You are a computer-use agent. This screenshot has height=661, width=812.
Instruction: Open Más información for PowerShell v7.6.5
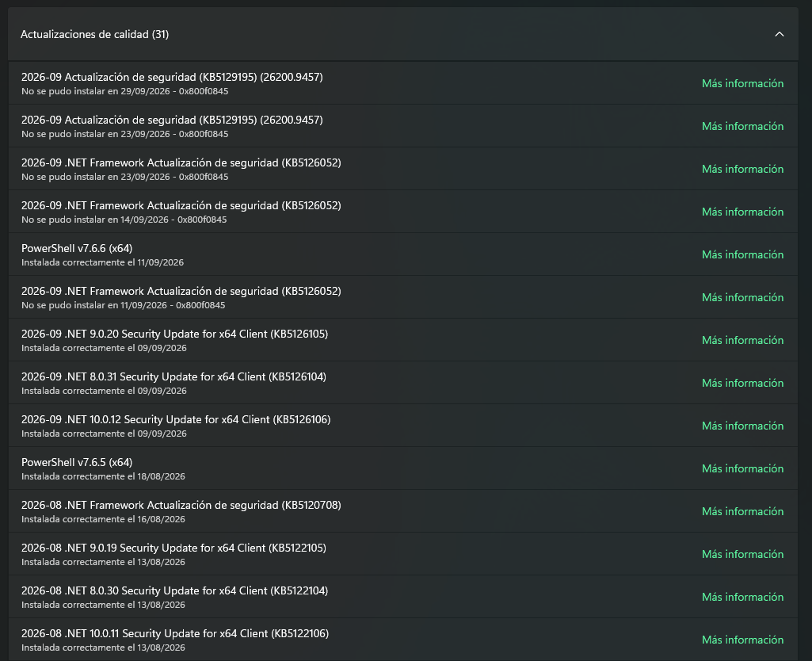pyautogui.click(x=742, y=469)
